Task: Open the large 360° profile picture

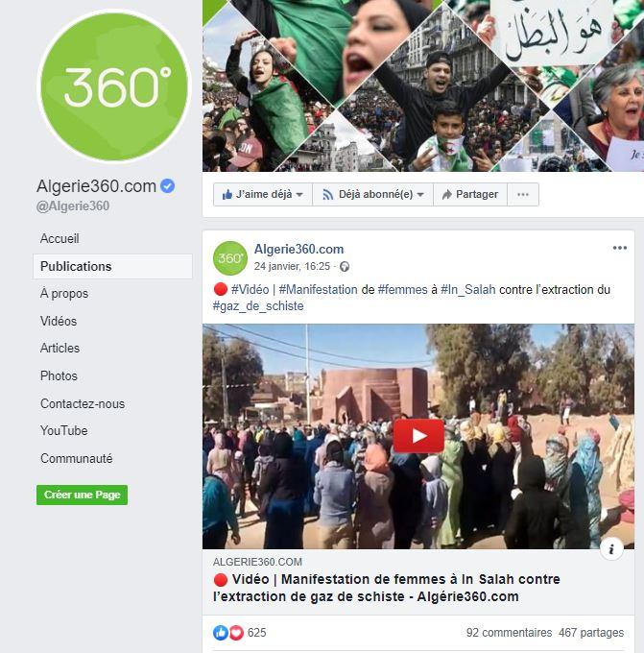Action: 113,86
